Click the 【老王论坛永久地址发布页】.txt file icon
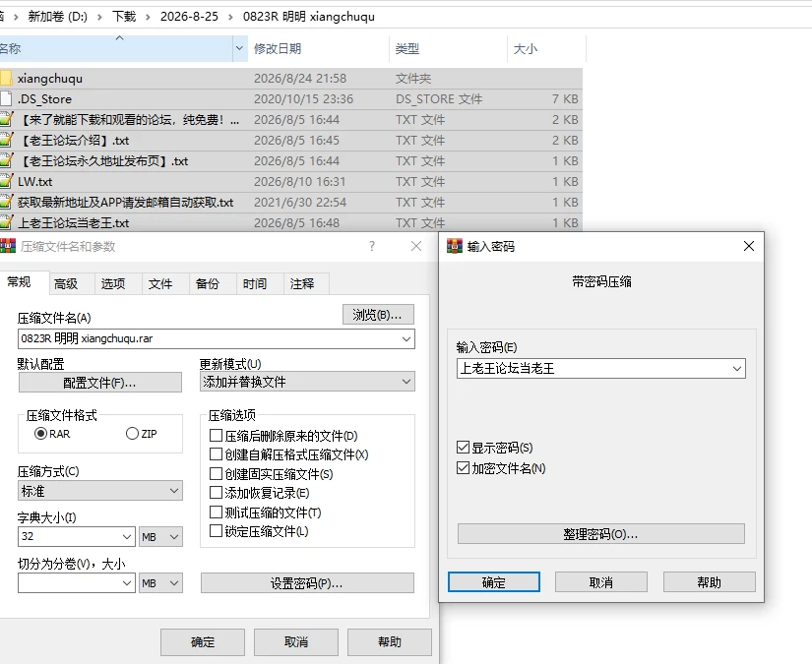The image size is (812, 664). tap(6, 161)
